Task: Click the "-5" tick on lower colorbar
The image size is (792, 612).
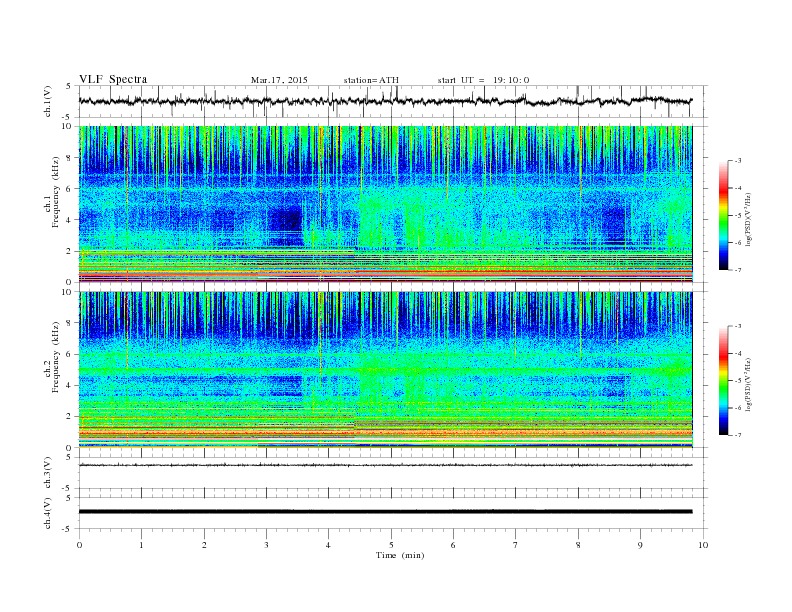Action: click(738, 381)
